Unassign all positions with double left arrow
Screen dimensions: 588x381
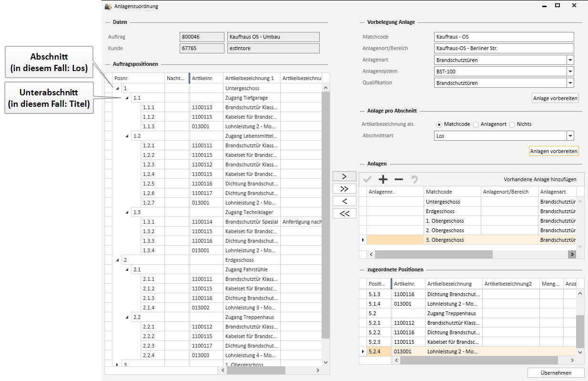[345, 214]
